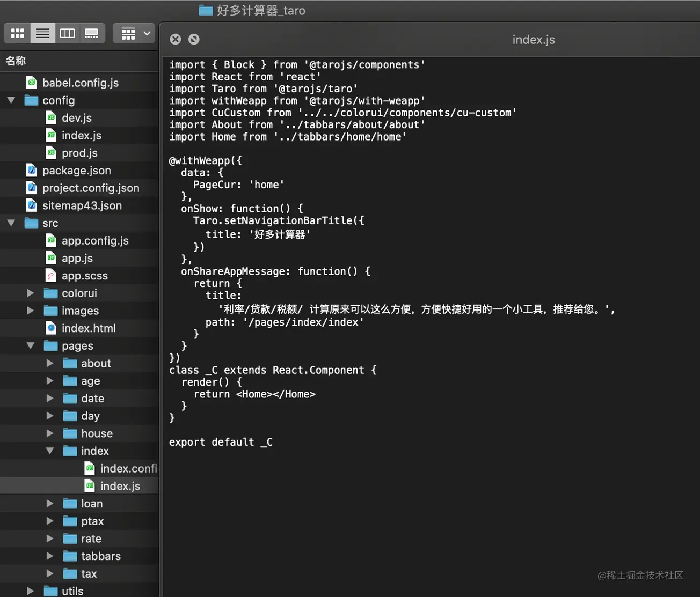Select the day folder icon
700x597 pixels.
pos(70,416)
